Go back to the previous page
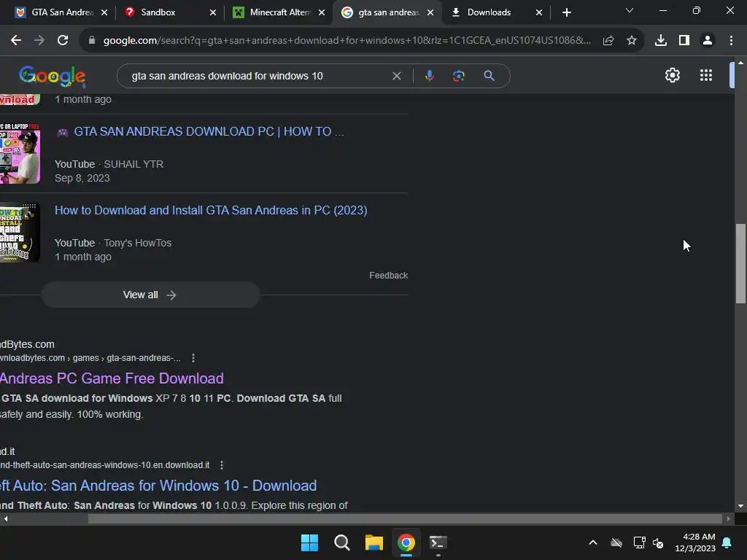The height and width of the screenshot is (560, 747). pos(16,41)
